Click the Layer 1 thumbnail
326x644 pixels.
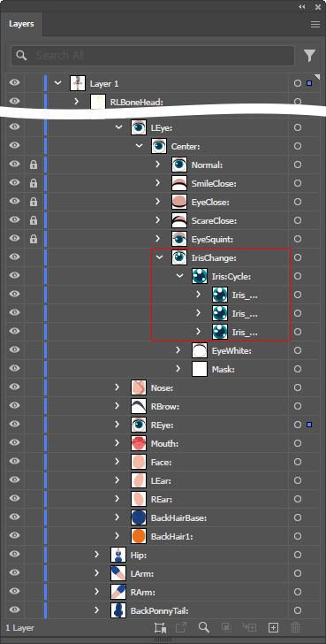click(x=78, y=83)
